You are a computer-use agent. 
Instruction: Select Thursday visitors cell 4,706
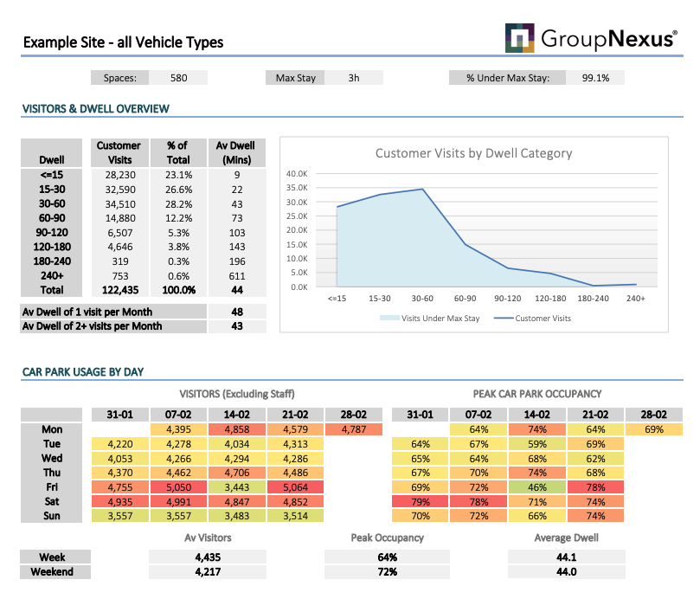click(x=236, y=473)
